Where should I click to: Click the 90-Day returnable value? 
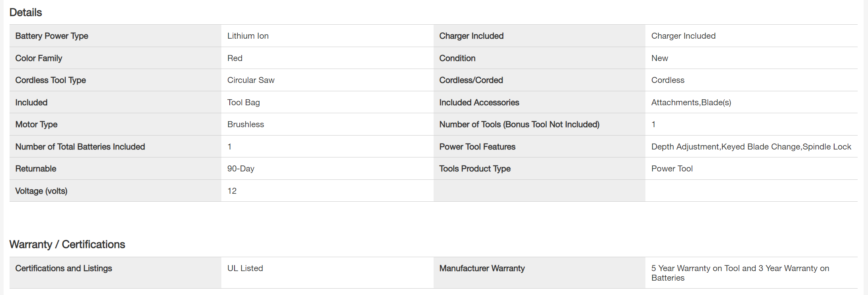[240, 169]
